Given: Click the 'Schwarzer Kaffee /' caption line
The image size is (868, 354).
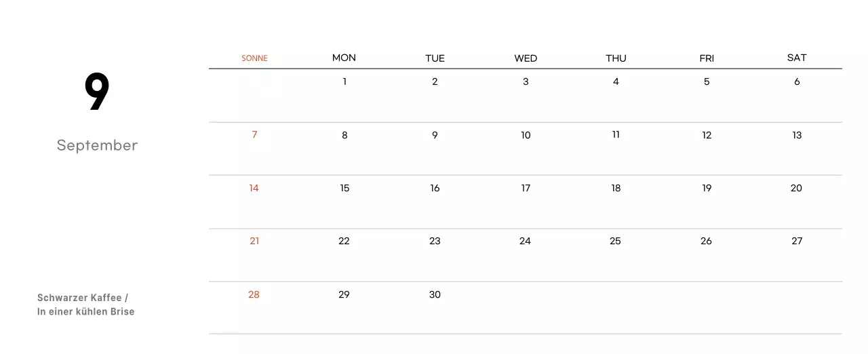Looking at the screenshot, I should [83, 298].
